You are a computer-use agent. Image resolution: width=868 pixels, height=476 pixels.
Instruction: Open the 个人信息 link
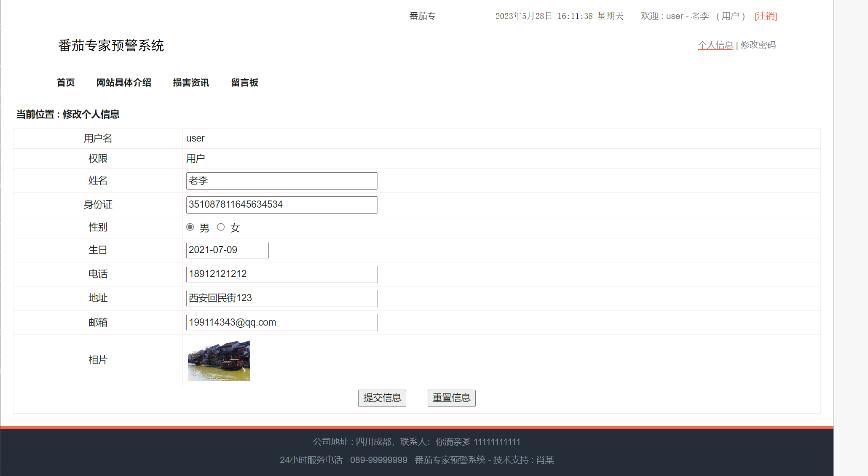point(715,45)
